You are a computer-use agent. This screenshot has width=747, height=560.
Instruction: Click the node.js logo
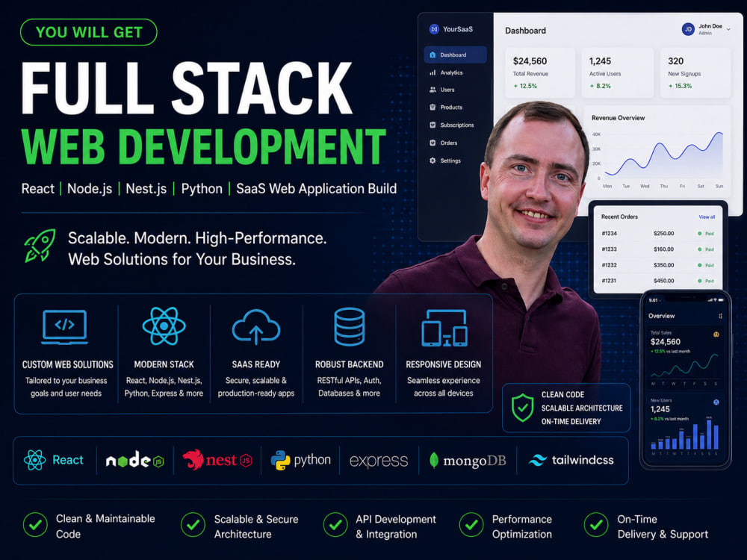[134, 460]
